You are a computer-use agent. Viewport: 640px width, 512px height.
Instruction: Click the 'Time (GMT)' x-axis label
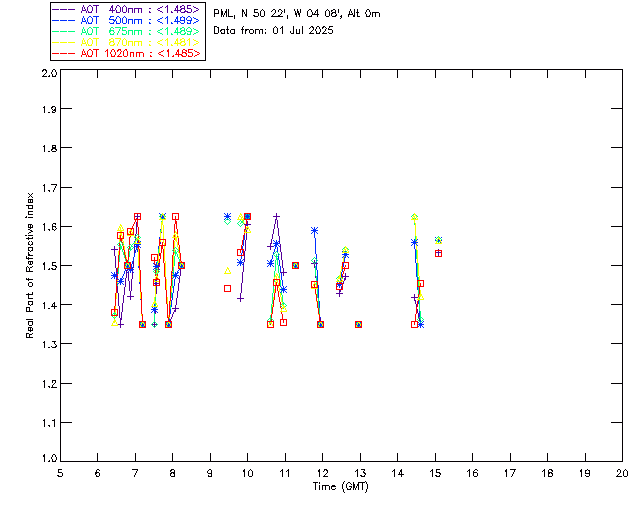(341, 485)
